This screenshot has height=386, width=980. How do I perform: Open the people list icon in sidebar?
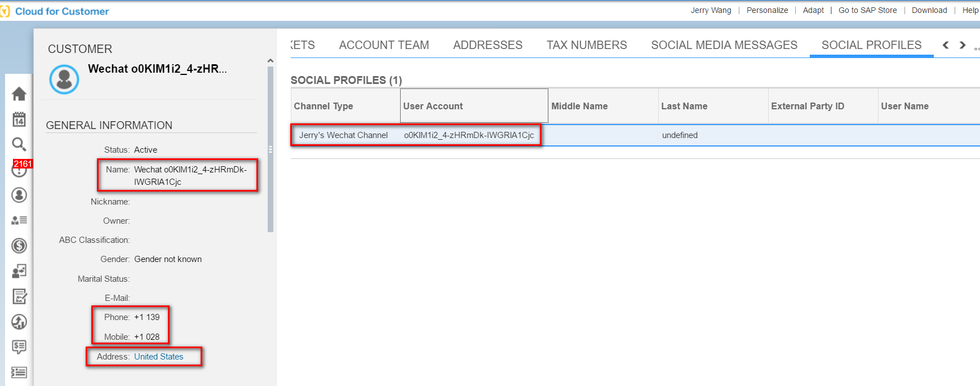coord(19,220)
